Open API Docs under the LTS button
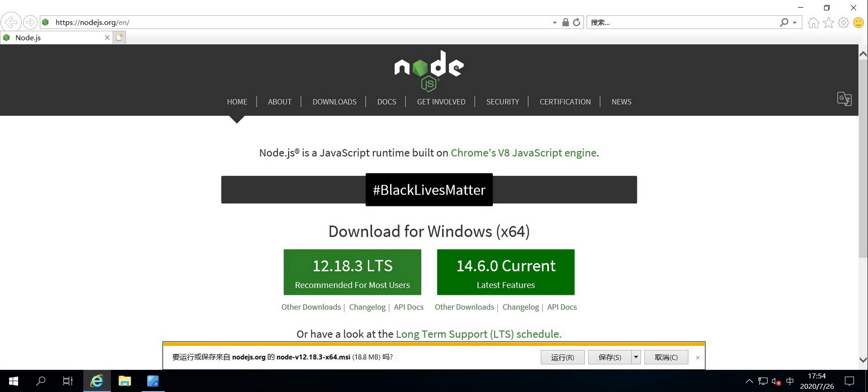The height and width of the screenshot is (392, 868). click(409, 307)
